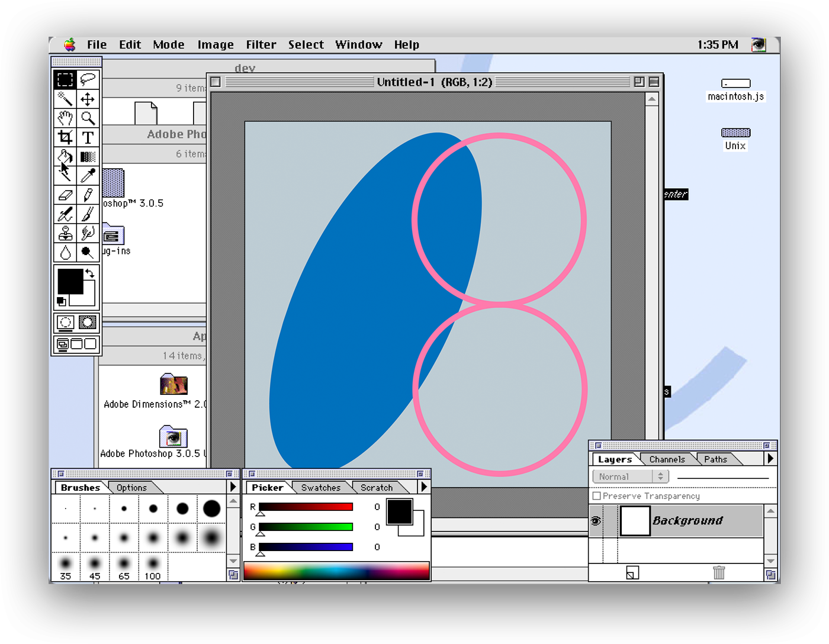829x644 pixels.
Task: Select the Smudge tool
Action: 88,233
